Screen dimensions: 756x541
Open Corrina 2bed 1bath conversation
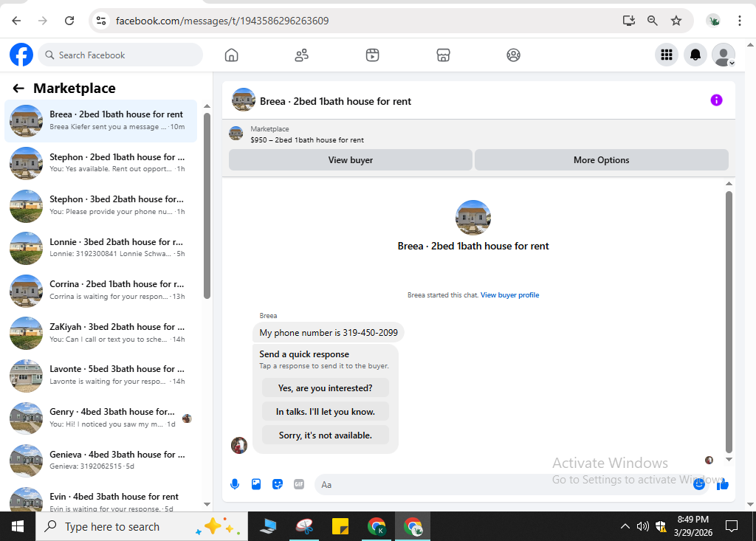(100, 290)
